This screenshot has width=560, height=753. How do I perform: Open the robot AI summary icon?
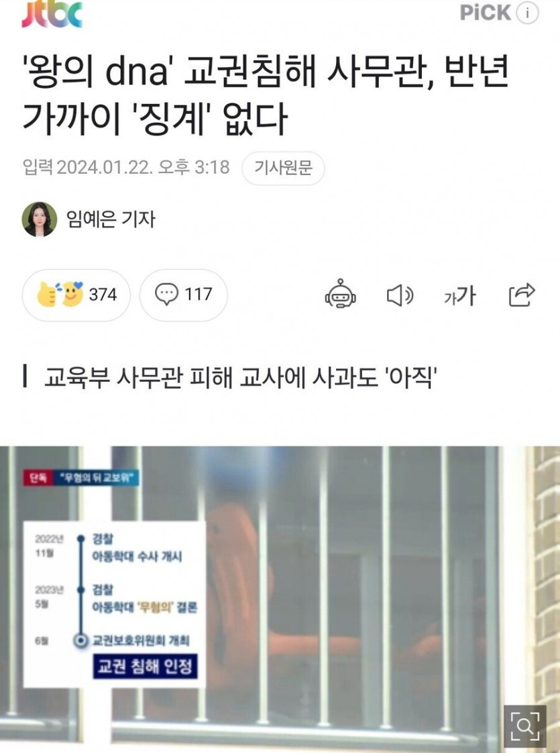click(x=340, y=294)
